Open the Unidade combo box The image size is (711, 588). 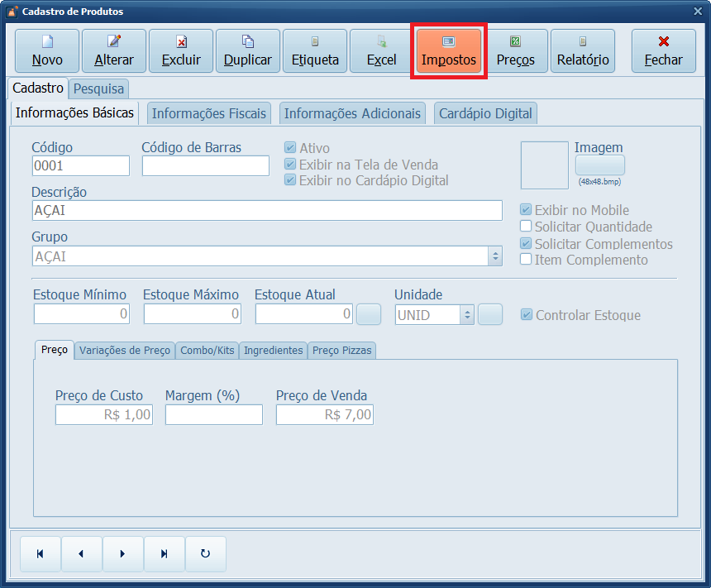[x=466, y=315]
